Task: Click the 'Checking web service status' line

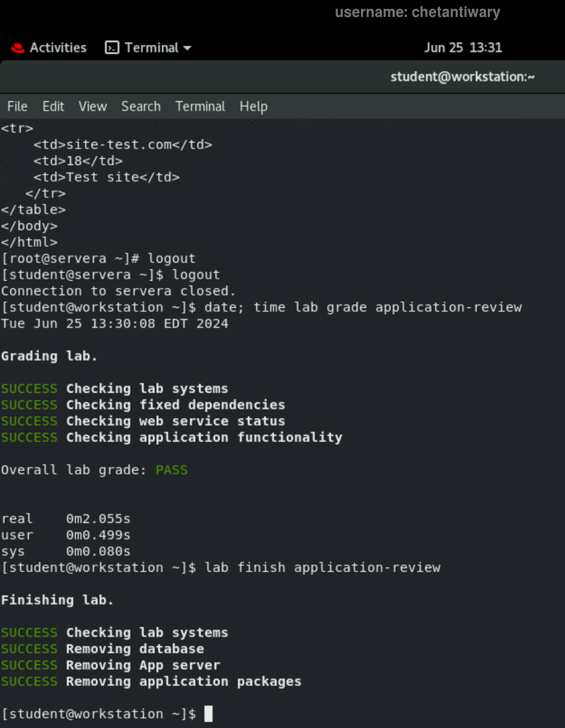Action: click(175, 421)
